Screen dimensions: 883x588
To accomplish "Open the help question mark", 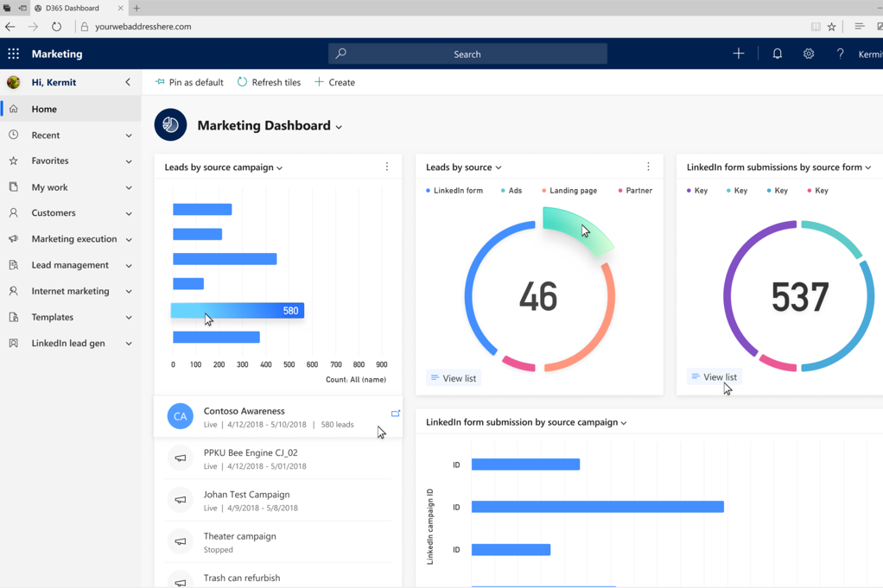I will 840,54.
